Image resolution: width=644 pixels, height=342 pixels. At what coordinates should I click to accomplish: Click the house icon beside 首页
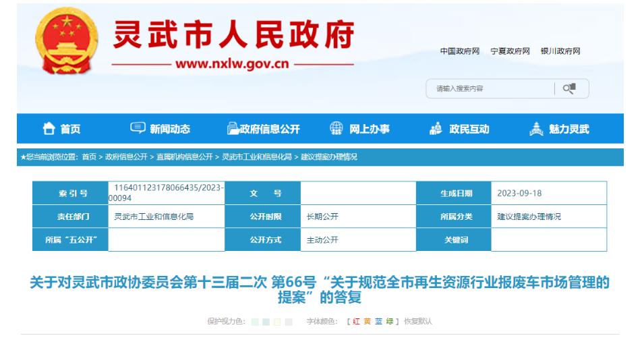[49, 129]
